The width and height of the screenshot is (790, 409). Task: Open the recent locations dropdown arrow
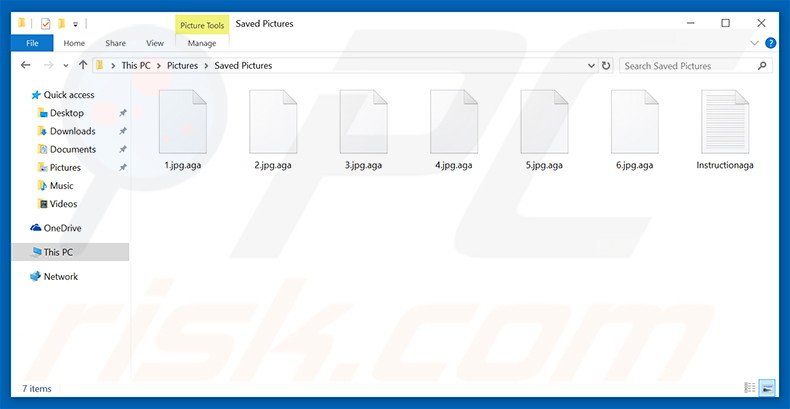point(66,66)
